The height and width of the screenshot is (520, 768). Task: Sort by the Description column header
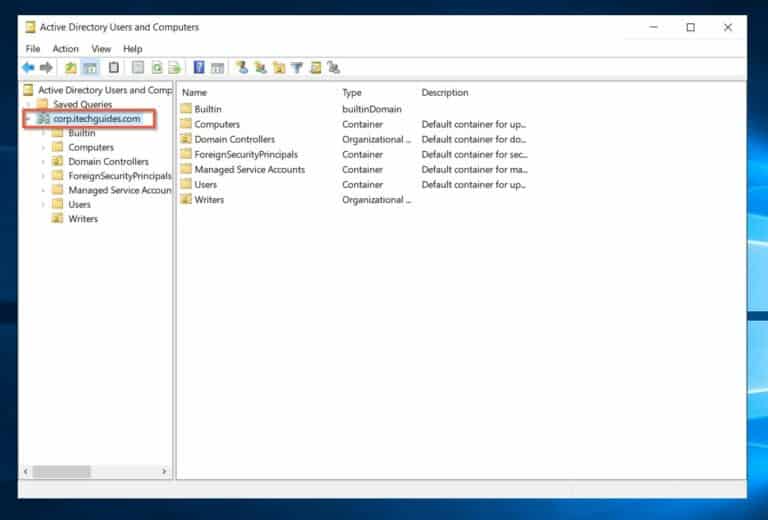445,93
